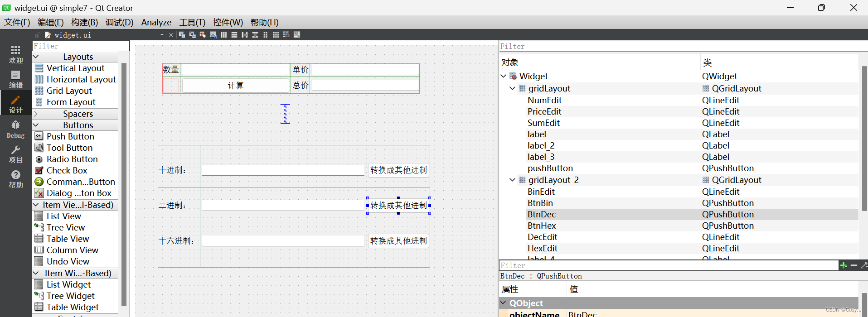Image resolution: width=868 pixels, height=317 pixels.
Task: Open the 文件(F) menu
Action: coord(17,22)
